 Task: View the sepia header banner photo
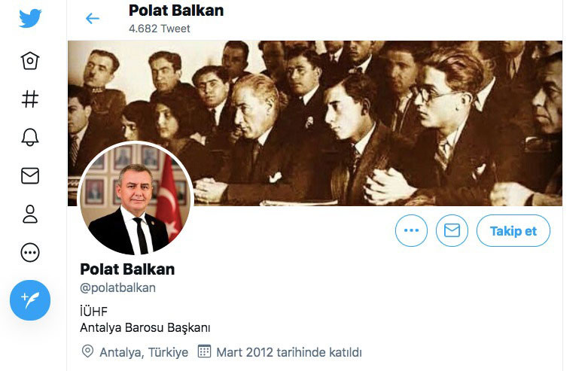click(x=315, y=123)
